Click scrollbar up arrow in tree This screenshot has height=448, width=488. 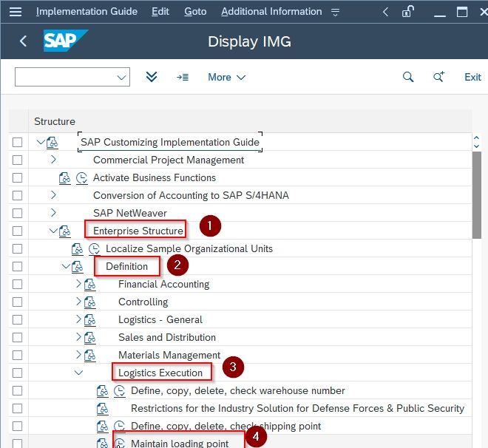click(x=476, y=138)
